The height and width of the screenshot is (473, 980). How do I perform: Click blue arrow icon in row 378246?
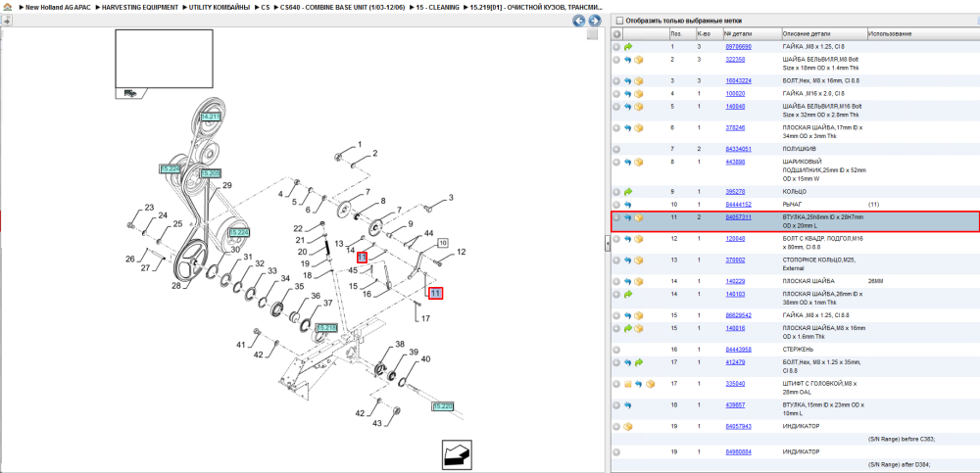click(628, 128)
